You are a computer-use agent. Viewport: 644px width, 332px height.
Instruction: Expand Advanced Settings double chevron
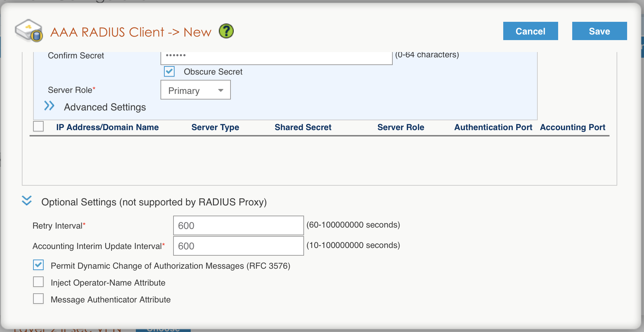(x=49, y=106)
